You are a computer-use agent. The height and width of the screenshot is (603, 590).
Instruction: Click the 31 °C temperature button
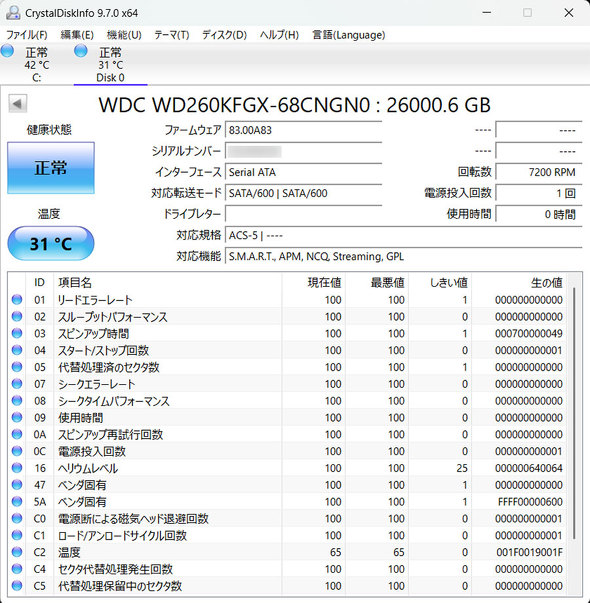[51, 243]
